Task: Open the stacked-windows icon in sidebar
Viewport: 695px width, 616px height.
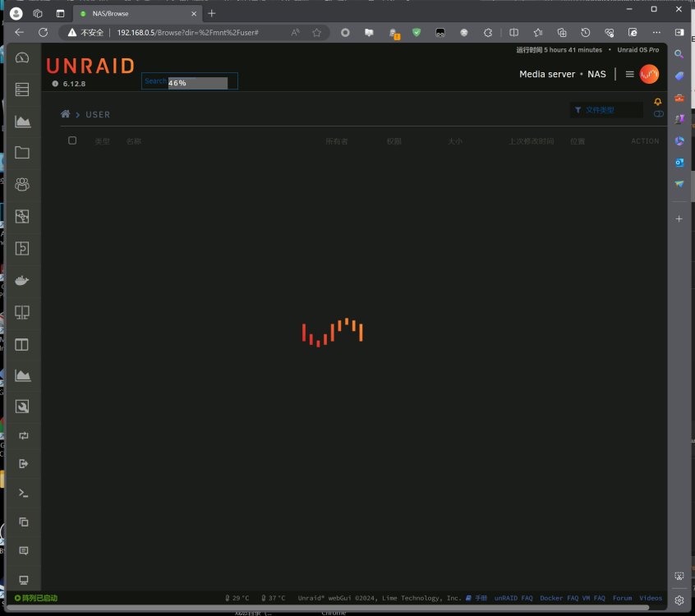Action: (x=24, y=522)
